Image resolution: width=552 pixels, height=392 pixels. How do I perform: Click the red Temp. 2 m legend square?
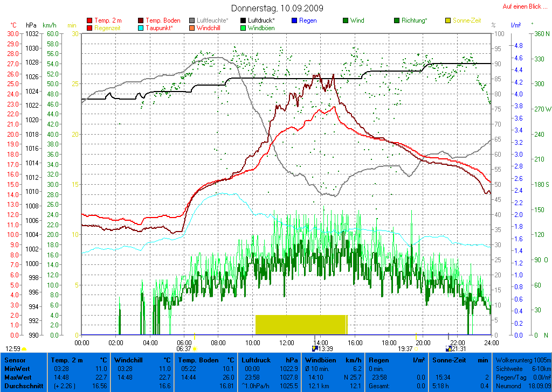pyautogui.click(x=89, y=20)
